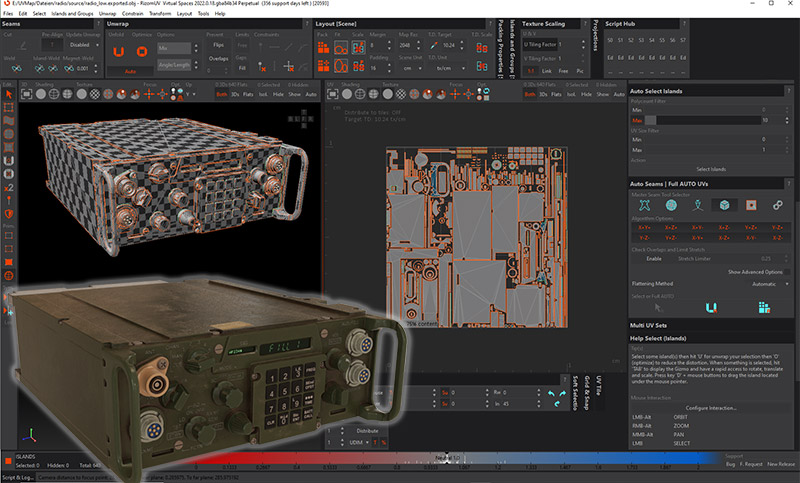Click the Select Islands button
The image size is (800, 483).
click(x=711, y=169)
